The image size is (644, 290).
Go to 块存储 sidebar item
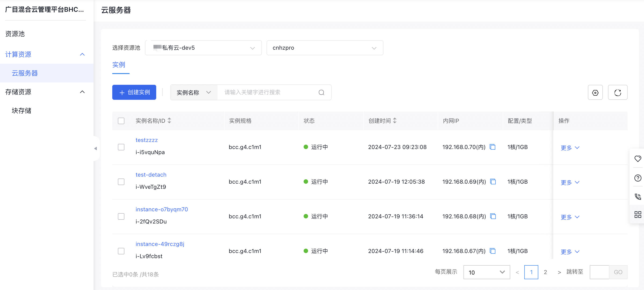coord(22,110)
